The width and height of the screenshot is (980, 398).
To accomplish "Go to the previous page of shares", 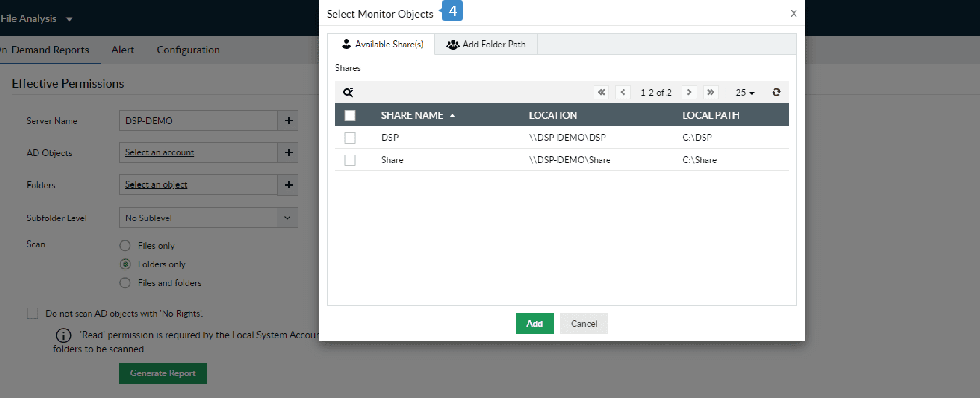I will (x=622, y=92).
